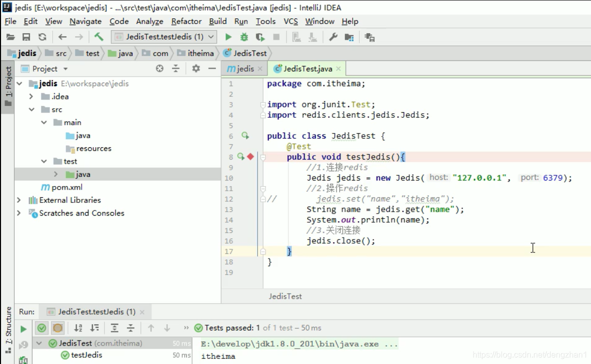Go to previous failed test arrow
591x364 pixels.
[x=151, y=328]
